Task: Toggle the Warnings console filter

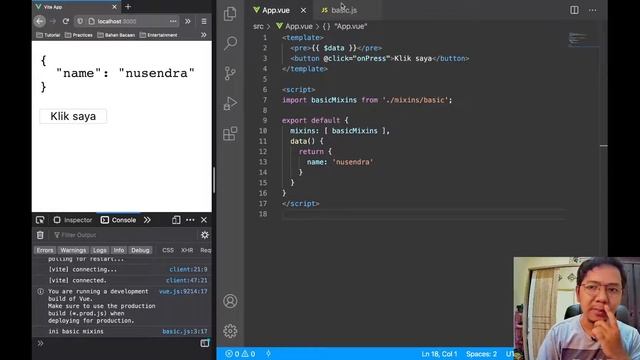Action: coord(73,250)
